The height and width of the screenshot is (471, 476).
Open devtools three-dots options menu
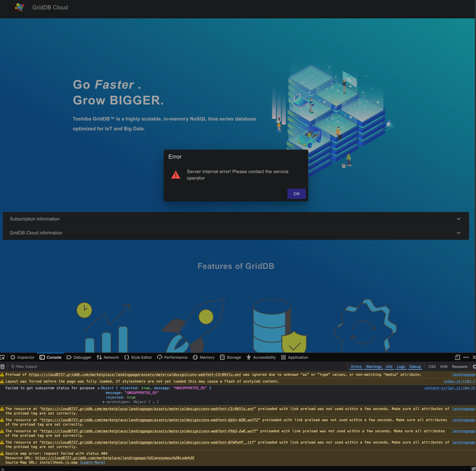coord(466,357)
